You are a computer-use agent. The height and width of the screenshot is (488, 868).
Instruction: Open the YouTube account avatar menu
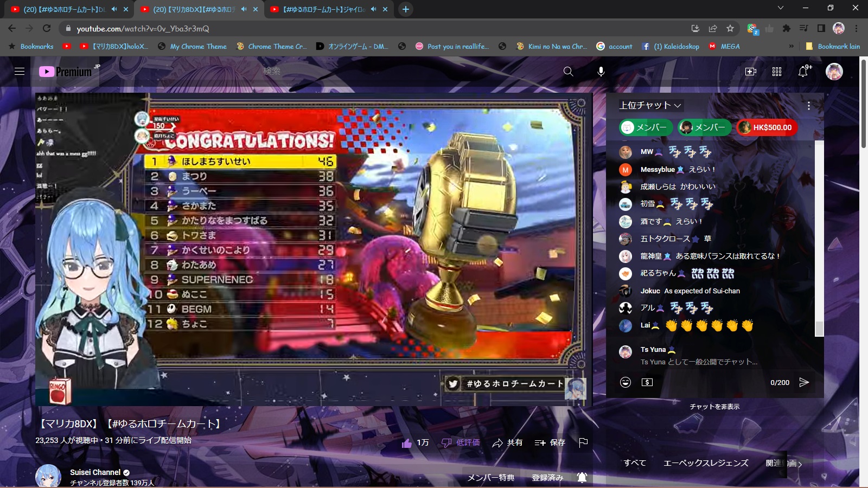[x=834, y=71]
